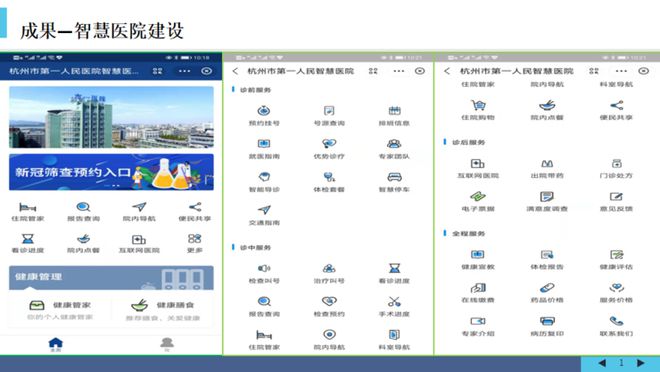Open 智慧停车 smart parking car icon
The width and height of the screenshot is (660, 372).
394,177
